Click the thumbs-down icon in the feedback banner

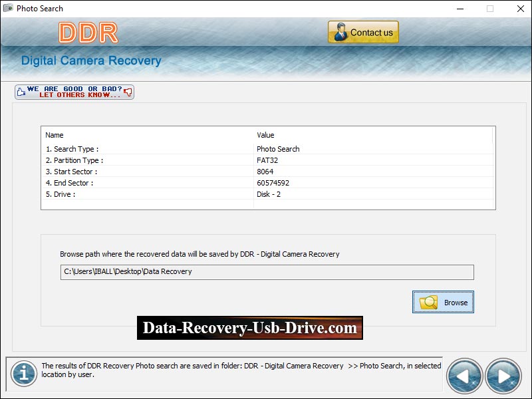coord(128,92)
